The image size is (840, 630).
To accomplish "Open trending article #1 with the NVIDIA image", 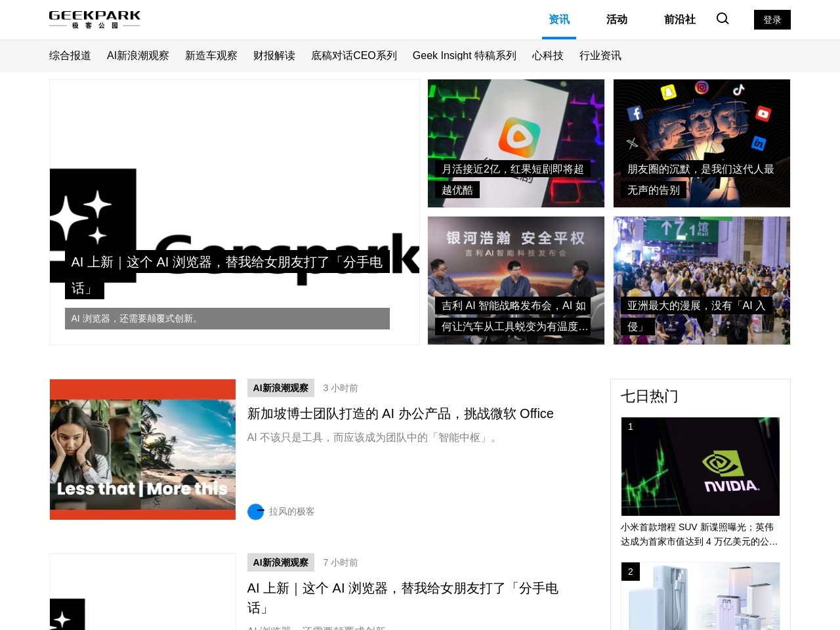I will coord(700,466).
